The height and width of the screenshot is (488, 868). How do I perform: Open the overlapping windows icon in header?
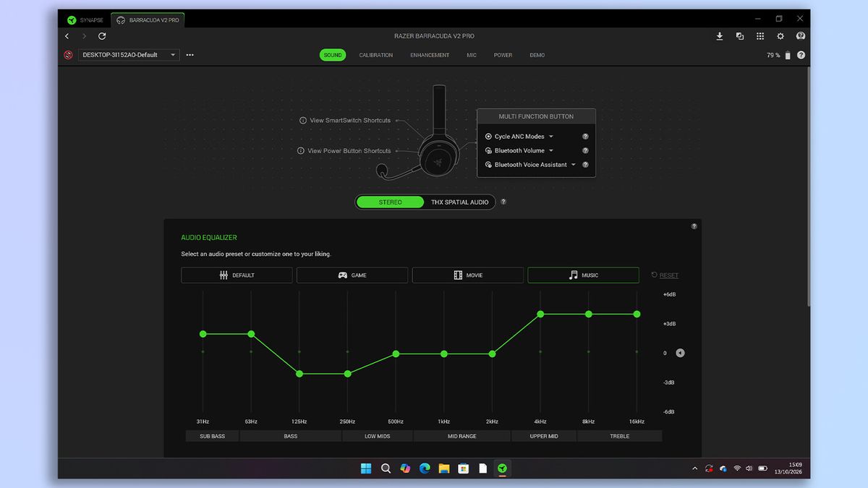(740, 36)
